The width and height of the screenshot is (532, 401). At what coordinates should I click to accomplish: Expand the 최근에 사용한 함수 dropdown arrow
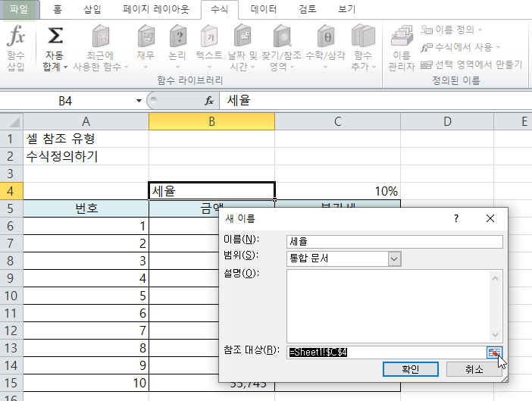[127, 67]
